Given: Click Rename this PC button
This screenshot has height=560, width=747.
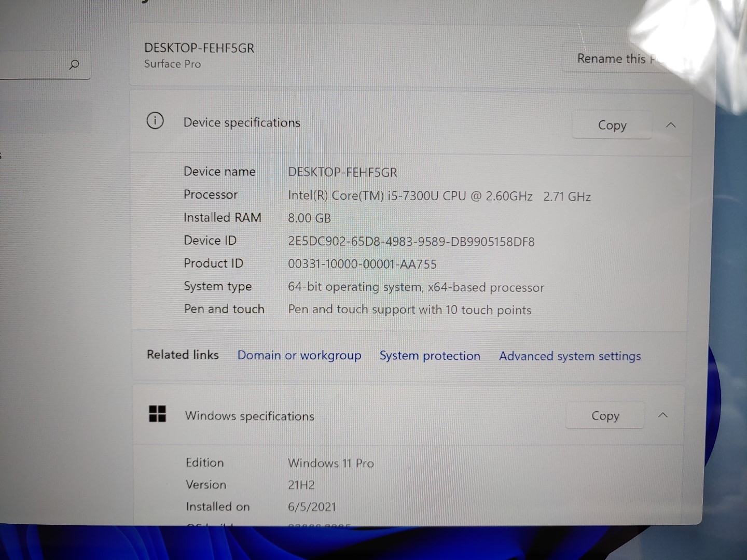Looking at the screenshot, I should click(x=620, y=59).
